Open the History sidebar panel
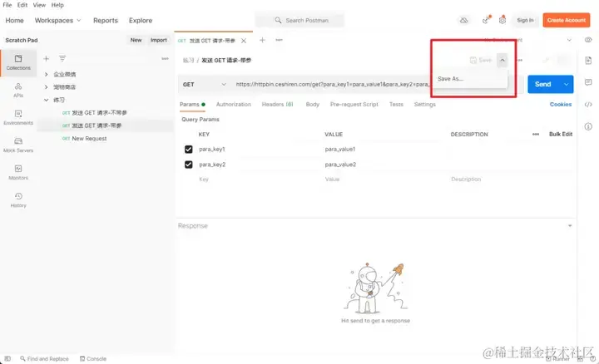 (x=18, y=200)
